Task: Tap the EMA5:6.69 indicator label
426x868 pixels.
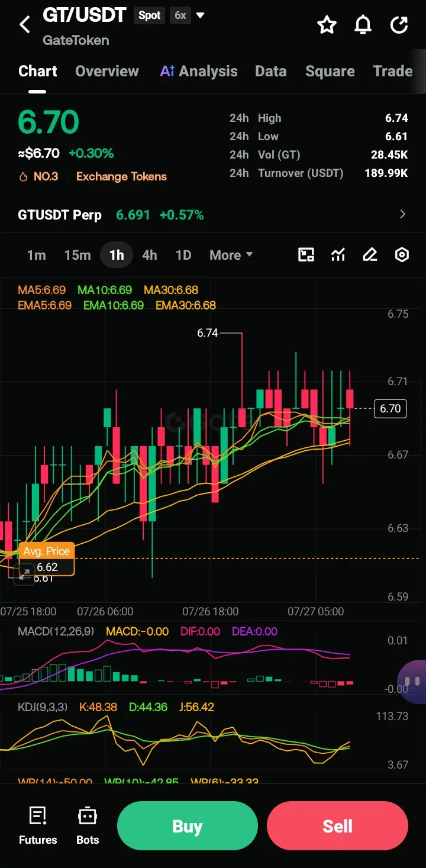Action: click(45, 305)
